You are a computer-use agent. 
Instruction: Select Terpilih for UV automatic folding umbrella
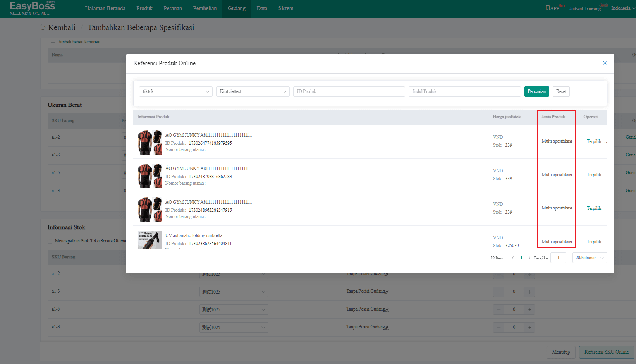point(594,242)
